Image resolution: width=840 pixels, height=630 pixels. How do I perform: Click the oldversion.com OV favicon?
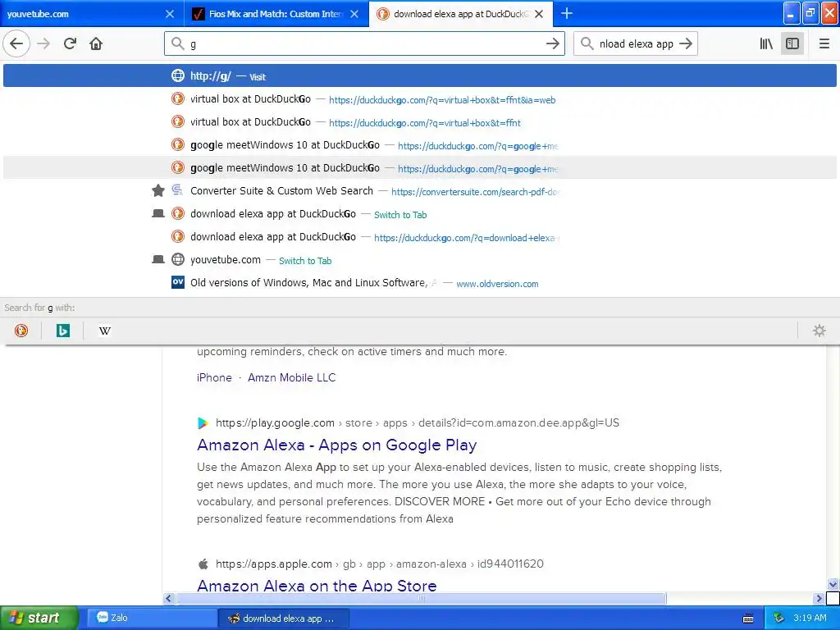click(178, 282)
